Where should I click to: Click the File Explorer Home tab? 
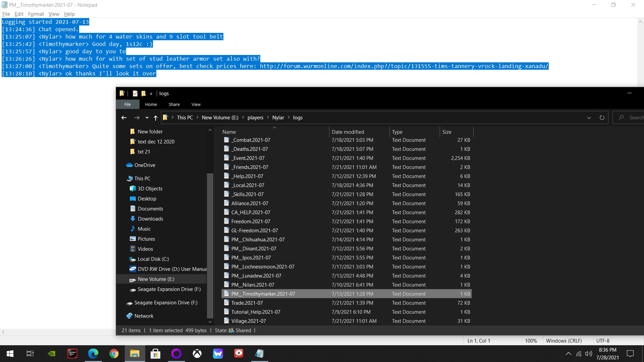click(151, 104)
